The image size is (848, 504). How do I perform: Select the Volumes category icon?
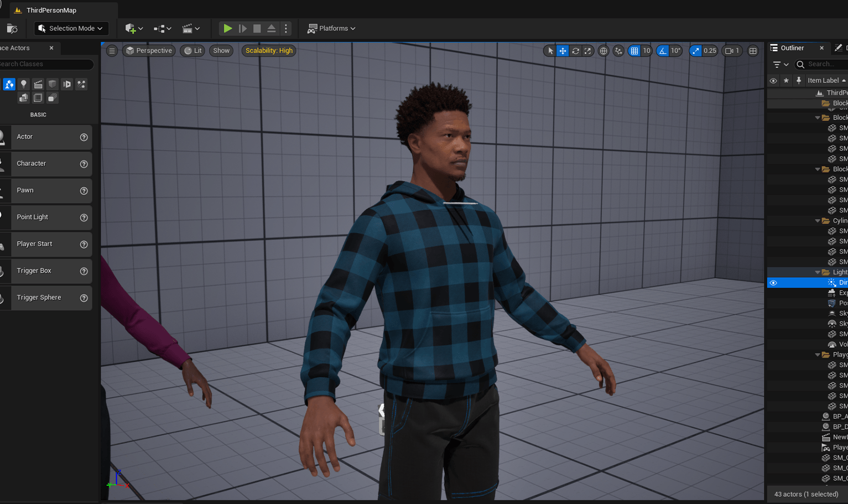click(x=38, y=98)
